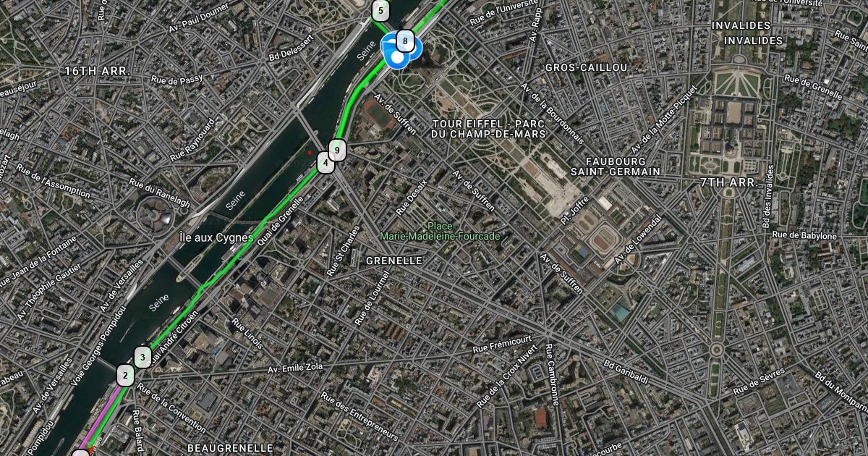Open route waypoint marker 5
This screenshot has width=868, height=456.
tap(380, 11)
